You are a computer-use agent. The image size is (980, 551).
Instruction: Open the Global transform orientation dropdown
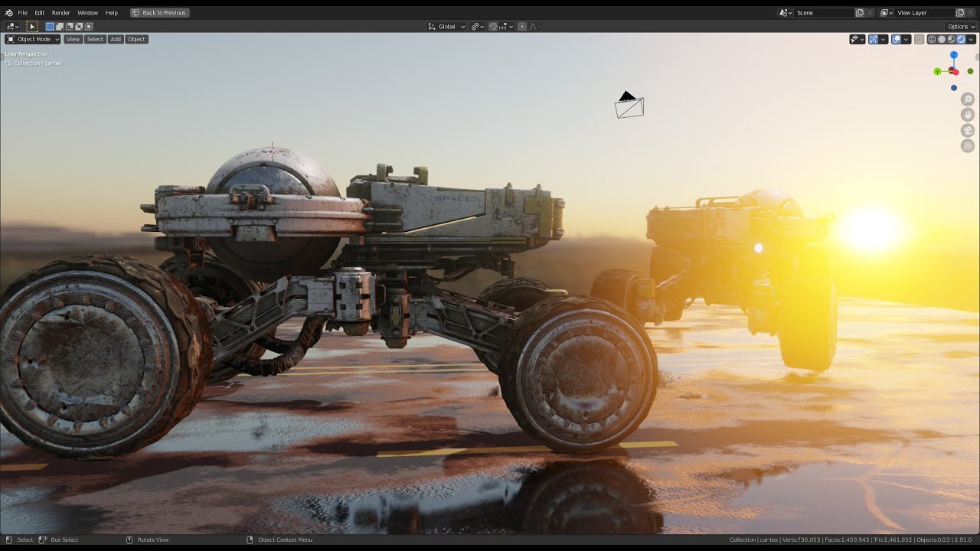[x=446, y=27]
